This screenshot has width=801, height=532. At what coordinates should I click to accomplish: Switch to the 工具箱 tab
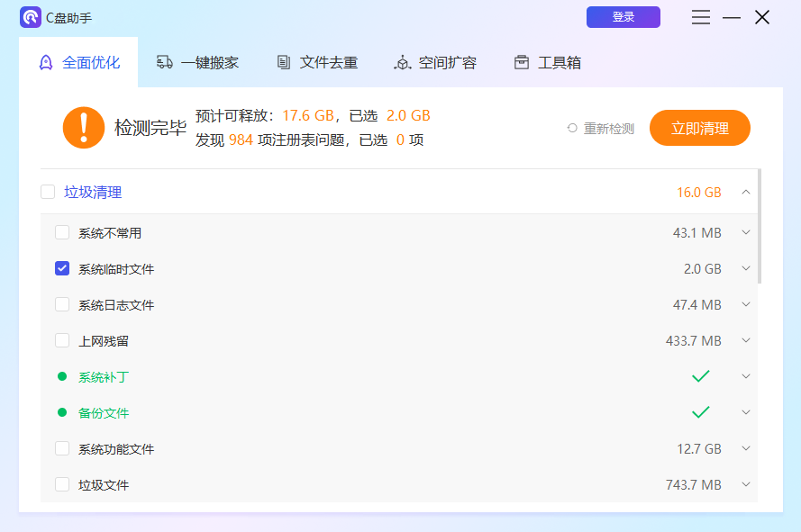(x=546, y=62)
